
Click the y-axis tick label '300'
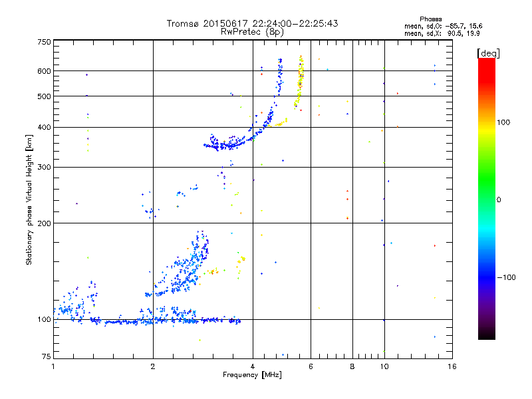click(x=44, y=168)
